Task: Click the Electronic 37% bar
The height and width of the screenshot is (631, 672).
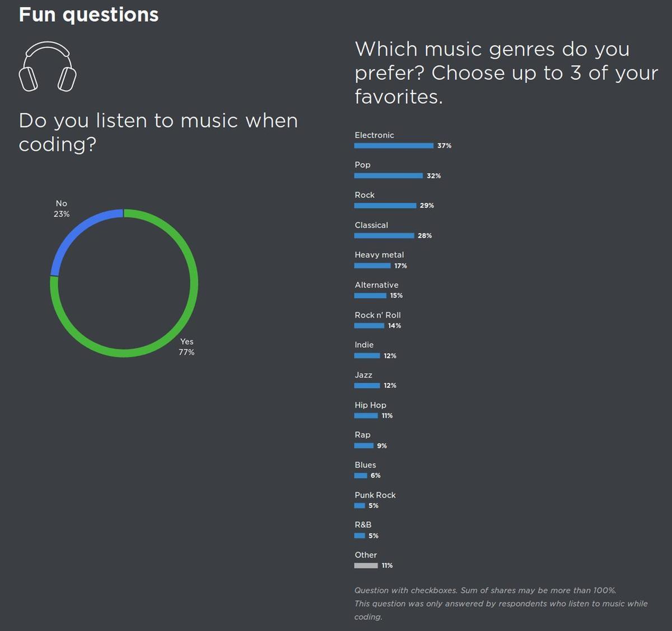Action: click(394, 146)
